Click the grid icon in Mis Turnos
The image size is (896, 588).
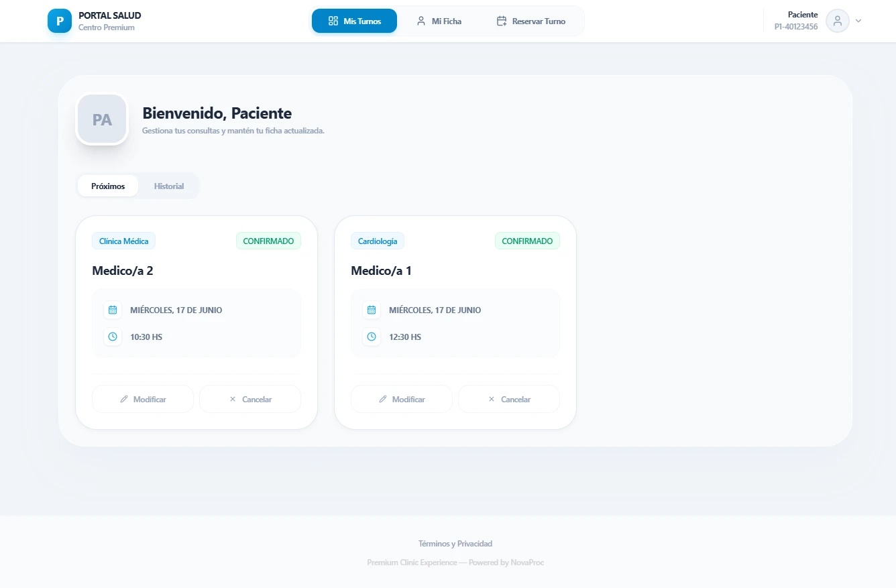[333, 21]
